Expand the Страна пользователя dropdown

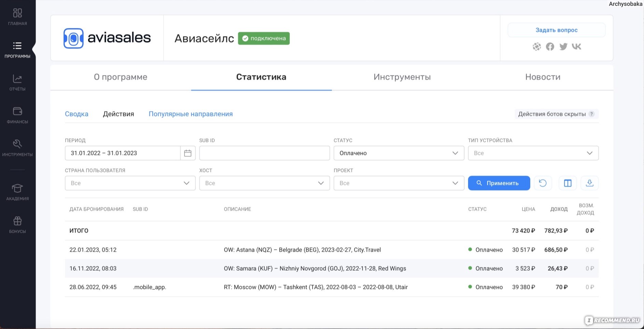click(x=130, y=183)
